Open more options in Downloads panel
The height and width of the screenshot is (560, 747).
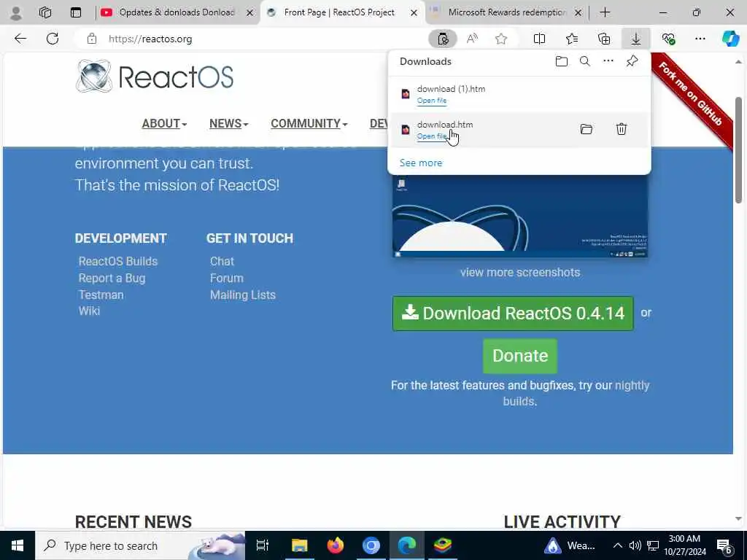[608, 61]
